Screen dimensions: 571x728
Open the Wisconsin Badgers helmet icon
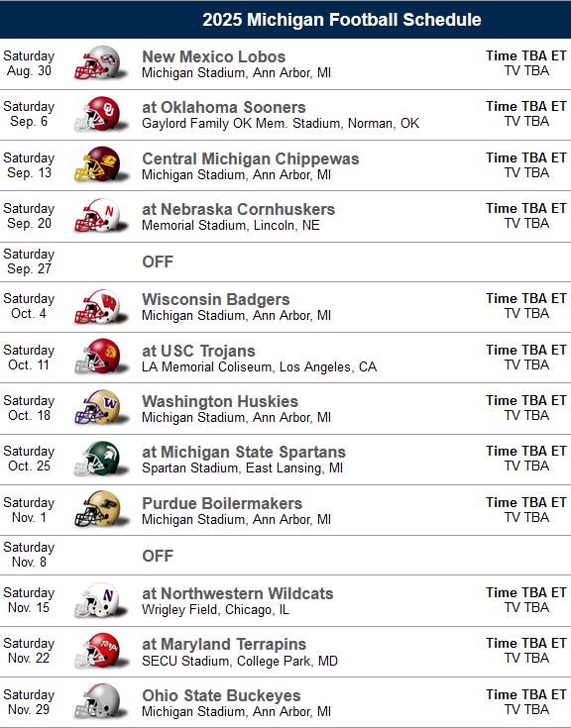coord(101,306)
